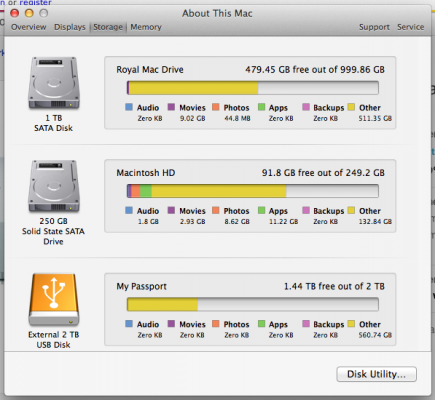Screen dimensions: 435x400
Task: Switch to the Overview tab
Action: pyautogui.click(x=29, y=27)
